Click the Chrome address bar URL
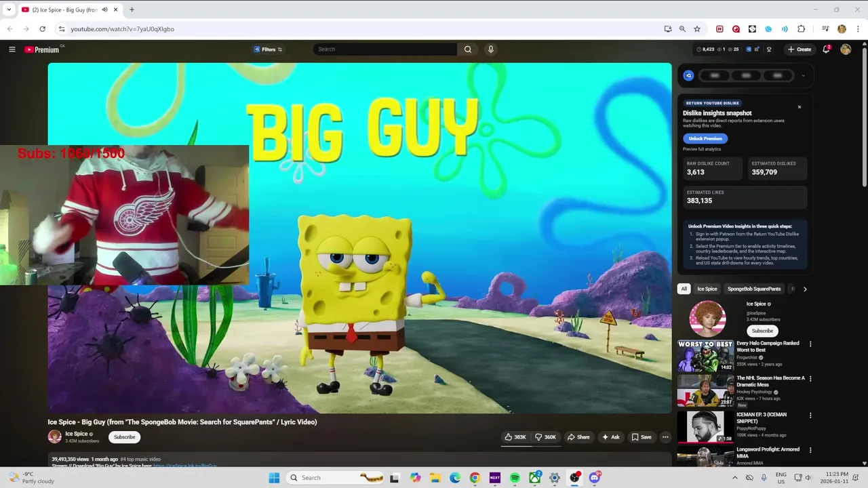The width and height of the screenshot is (868, 488). point(123,29)
